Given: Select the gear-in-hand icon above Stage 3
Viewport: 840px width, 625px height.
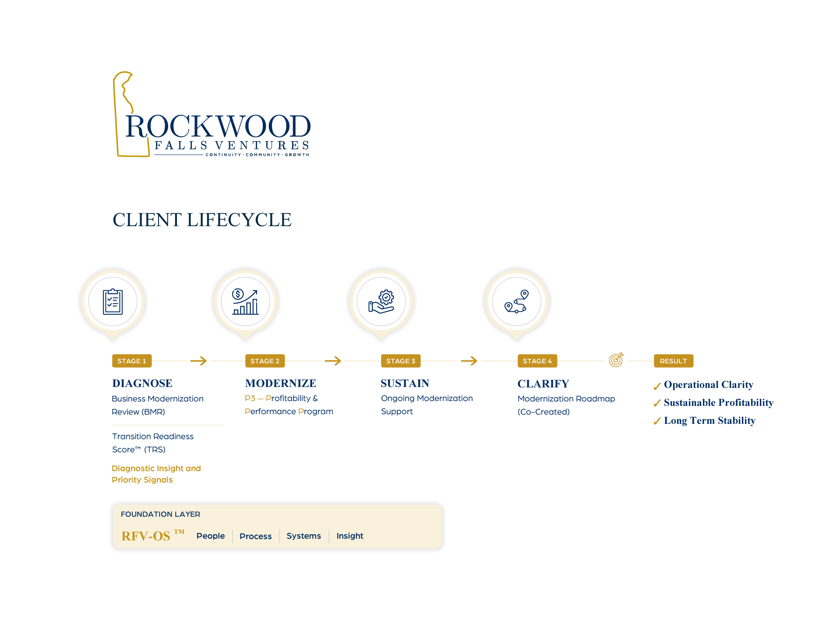Looking at the screenshot, I should [381, 301].
